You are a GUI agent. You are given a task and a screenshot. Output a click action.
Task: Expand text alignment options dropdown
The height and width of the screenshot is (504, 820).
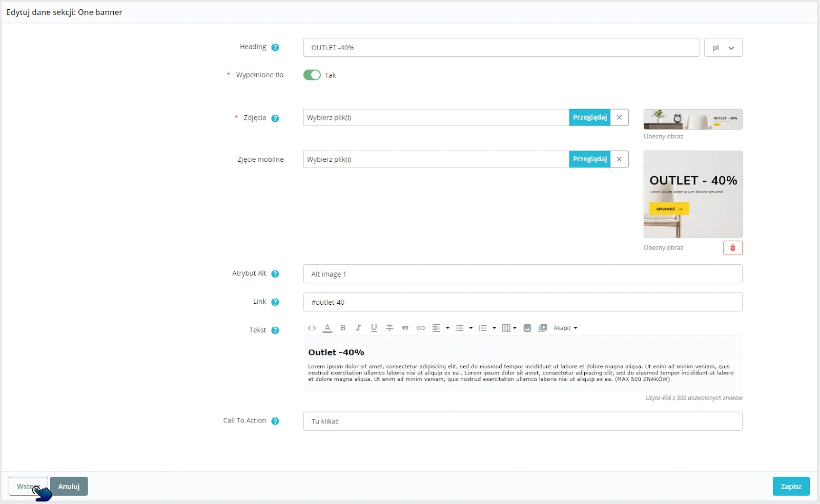click(440, 328)
